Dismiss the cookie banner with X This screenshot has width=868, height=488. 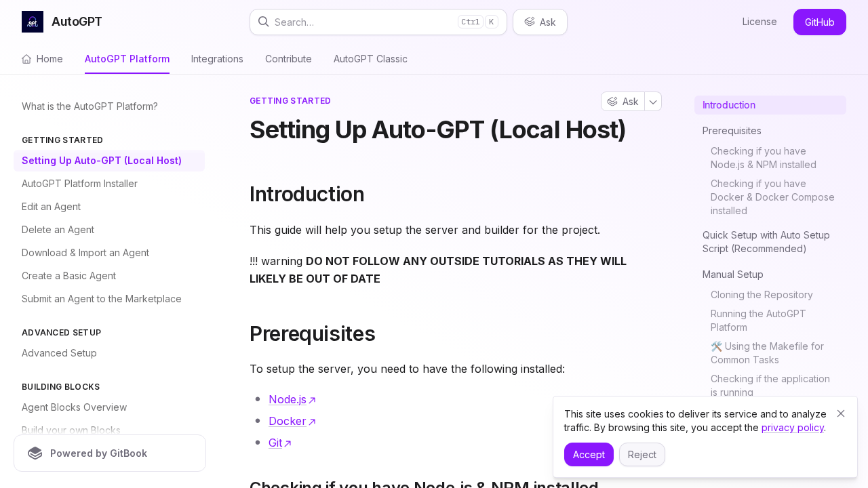pyautogui.click(x=841, y=413)
